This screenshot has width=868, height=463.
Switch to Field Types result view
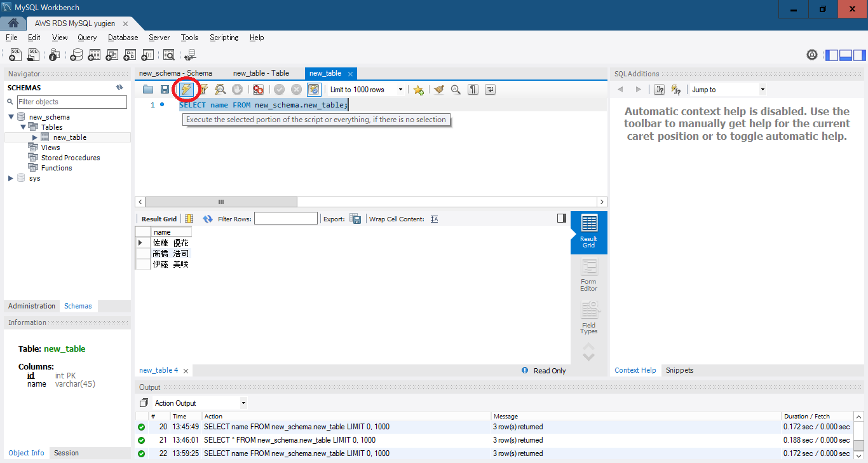coord(589,318)
